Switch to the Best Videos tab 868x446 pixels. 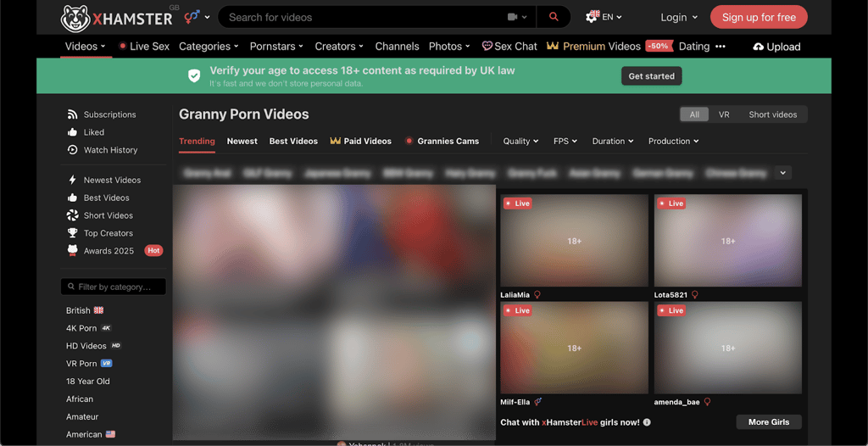point(293,142)
